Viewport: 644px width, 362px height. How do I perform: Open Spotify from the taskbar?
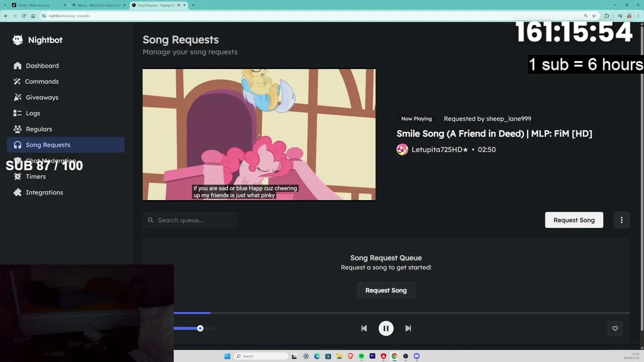point(361,356)
